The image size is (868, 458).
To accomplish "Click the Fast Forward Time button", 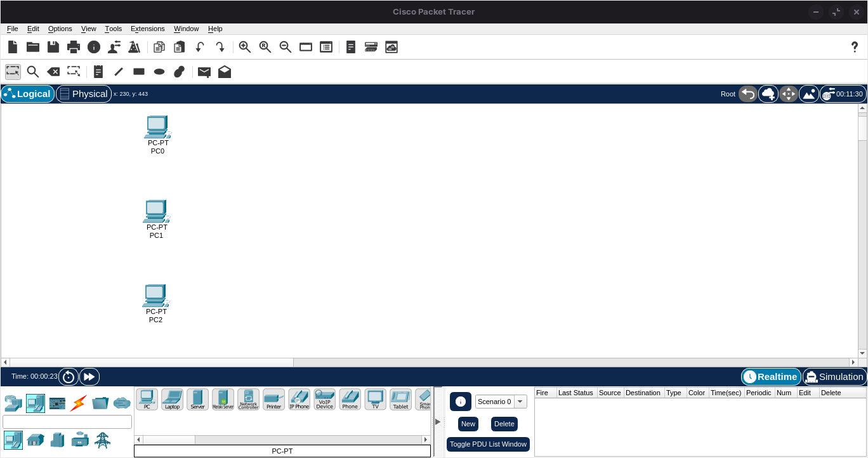I will point(89,377).
